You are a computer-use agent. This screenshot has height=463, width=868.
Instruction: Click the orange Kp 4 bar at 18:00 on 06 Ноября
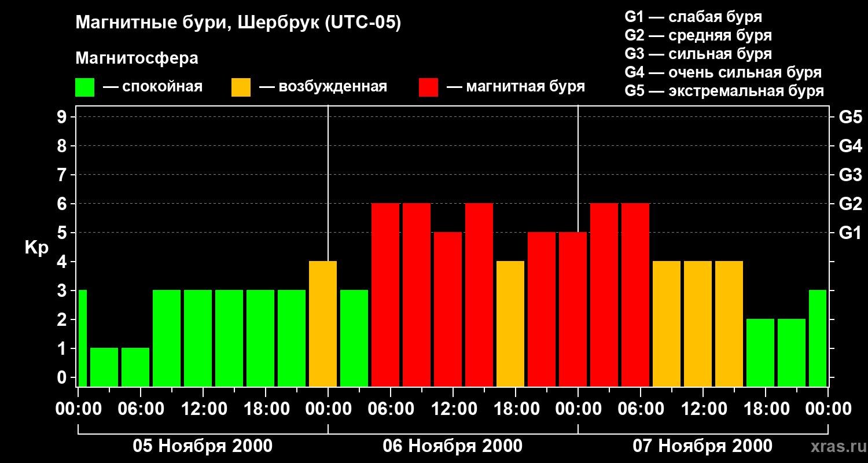click(510, 324)
